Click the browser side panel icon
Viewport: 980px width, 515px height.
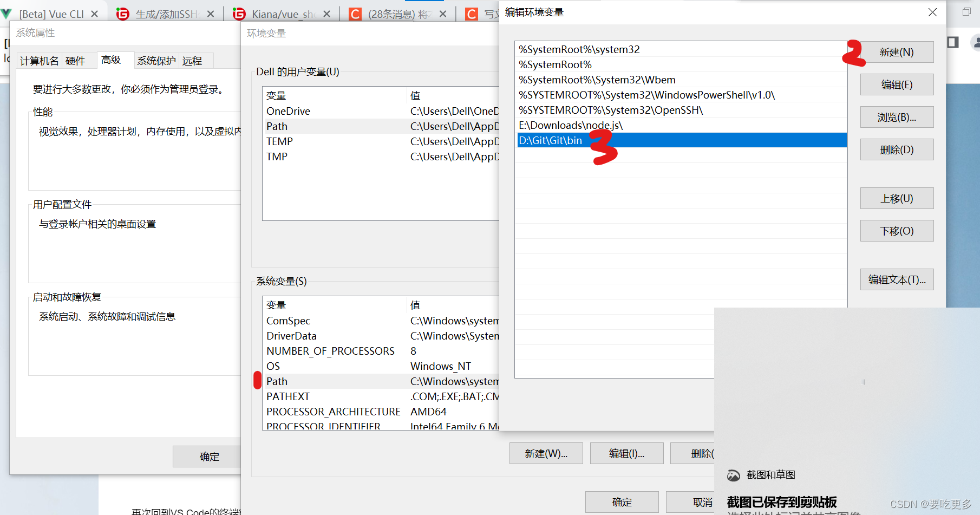pos(953,42)
